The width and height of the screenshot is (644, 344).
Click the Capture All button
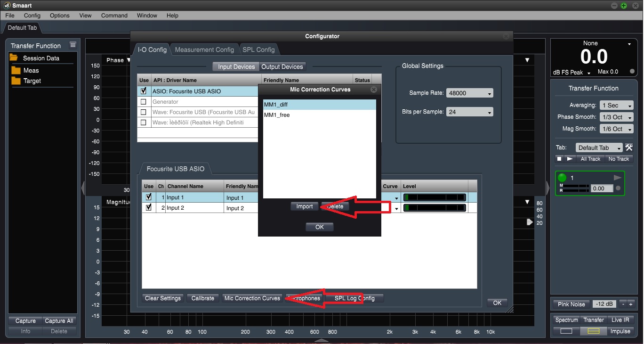coord(59,321)
